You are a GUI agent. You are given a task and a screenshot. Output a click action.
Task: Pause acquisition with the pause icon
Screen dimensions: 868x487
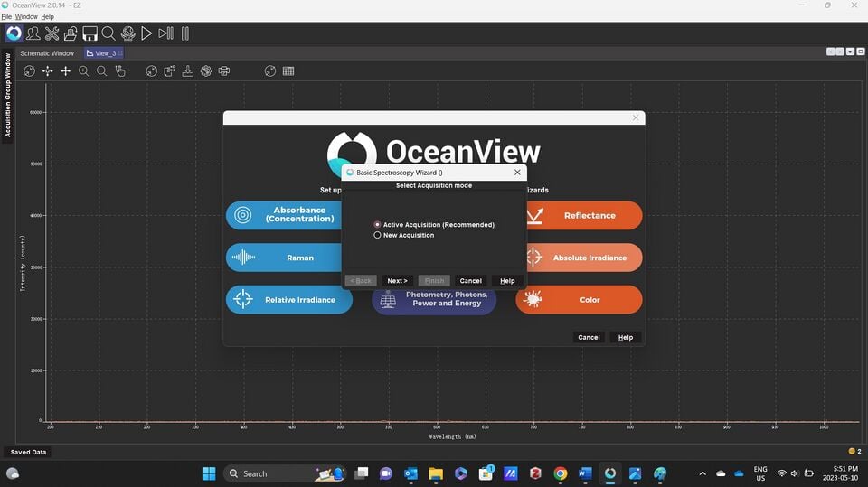(x=184, y=33)
